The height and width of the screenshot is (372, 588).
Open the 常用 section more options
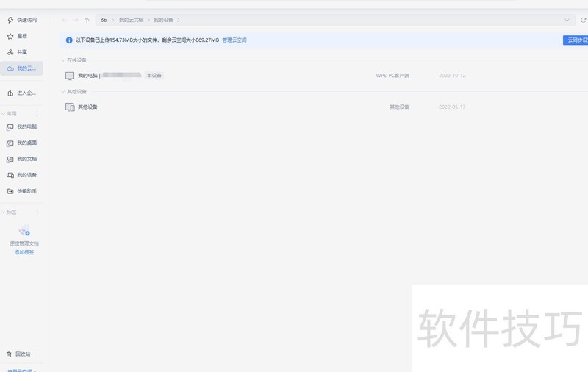click(x=37, y=114)
